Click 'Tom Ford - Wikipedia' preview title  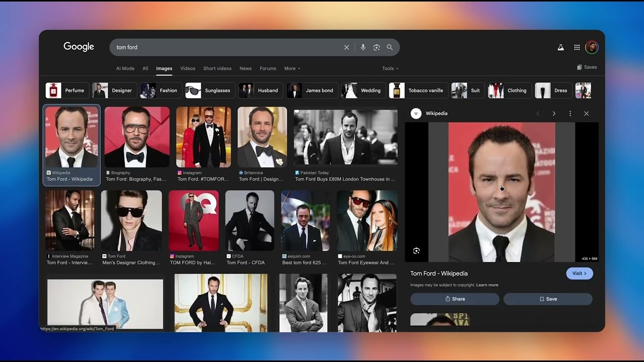pyautogui.click(x=439, y=274)
